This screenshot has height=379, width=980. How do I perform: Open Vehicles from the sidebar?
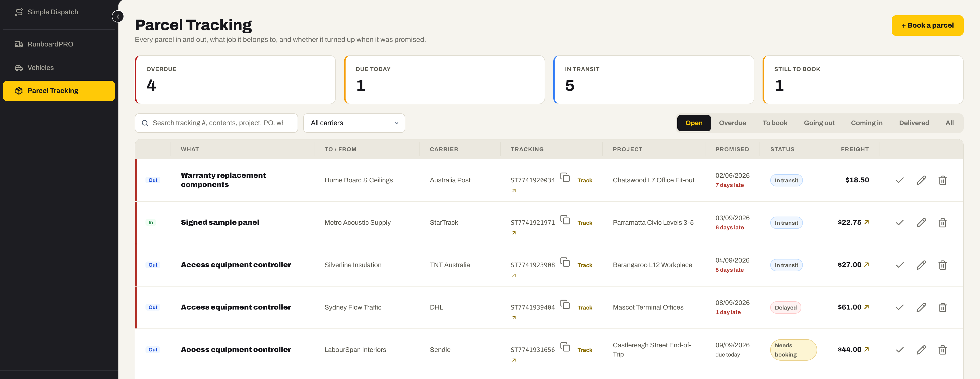pyautogui.click(x=59, y=68)
